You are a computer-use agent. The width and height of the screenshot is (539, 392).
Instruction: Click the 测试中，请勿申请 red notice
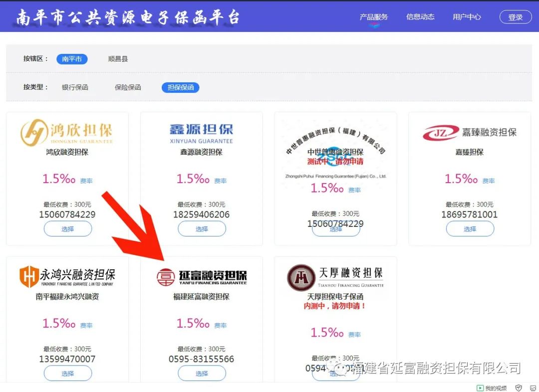click(335, 162)
